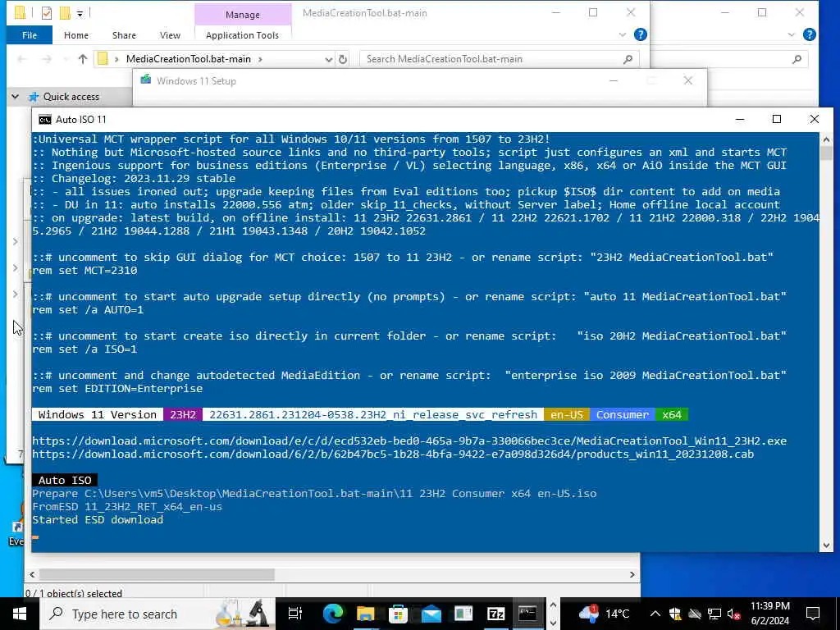Close the Windows 11 Setup window
The height and width of the screenshot is (630, 840).
coord(688,81)
